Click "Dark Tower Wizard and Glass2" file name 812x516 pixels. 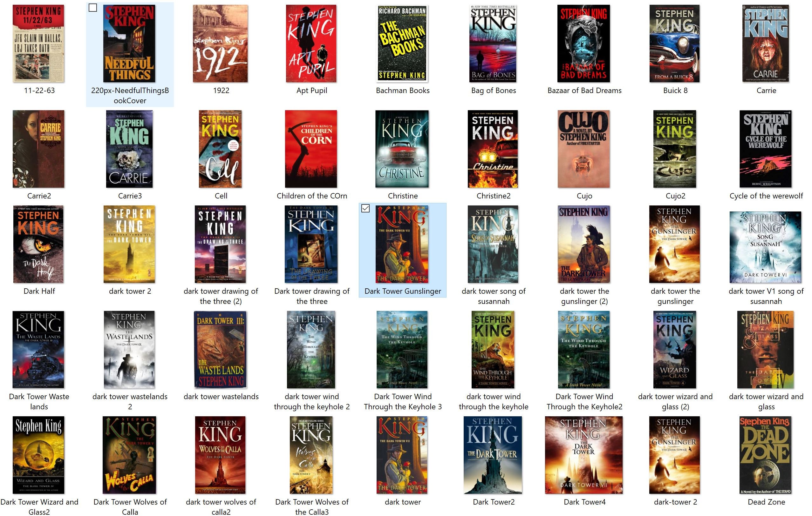pyautogui.click(x=39, y=507)
